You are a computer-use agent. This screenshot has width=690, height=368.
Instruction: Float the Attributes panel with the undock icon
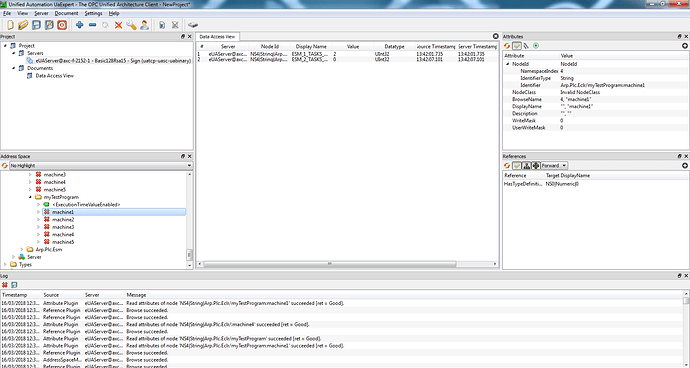tap(679, 37)
